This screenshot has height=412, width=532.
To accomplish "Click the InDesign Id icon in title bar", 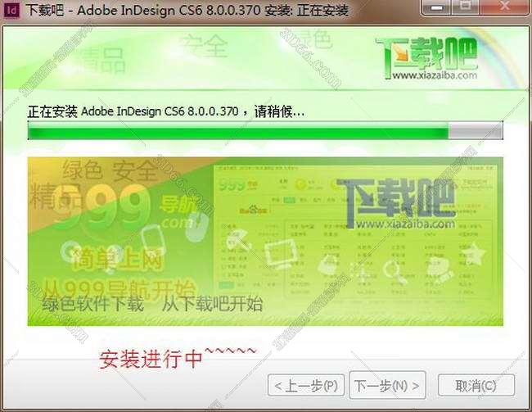I will point(12,10).
